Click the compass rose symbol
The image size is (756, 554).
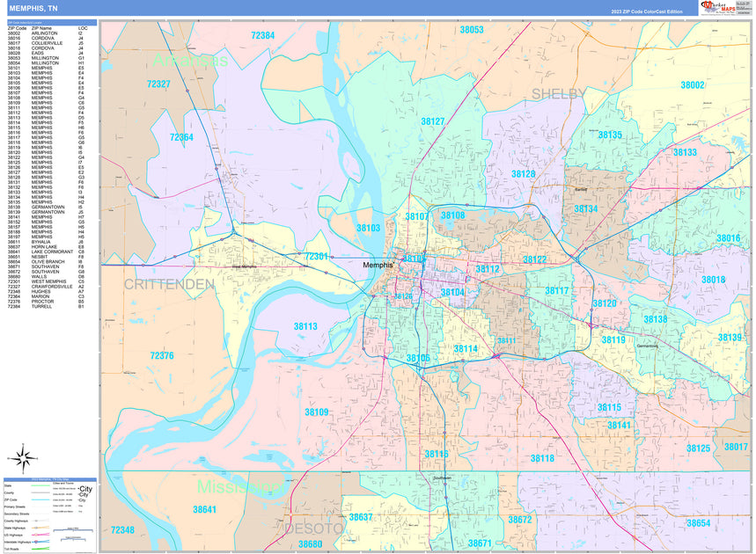point(23,458)
